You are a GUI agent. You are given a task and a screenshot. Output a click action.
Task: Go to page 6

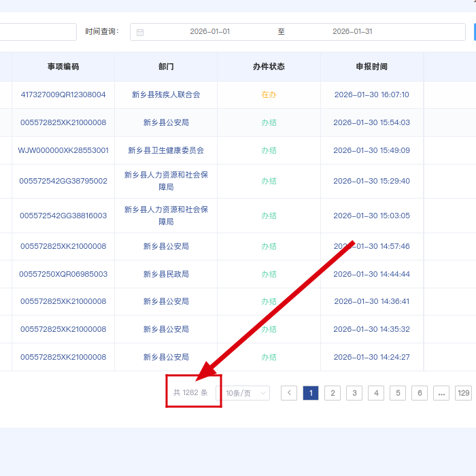click(420, 393)
